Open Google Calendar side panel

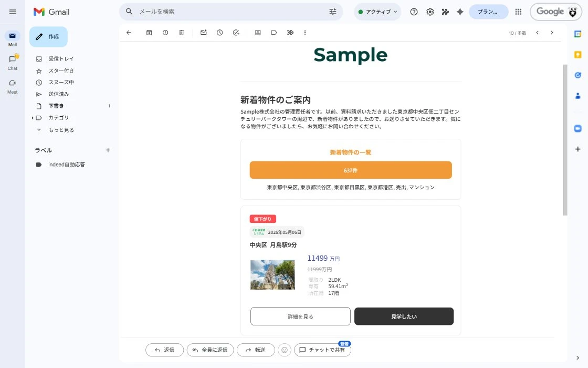(x=578, y=34)
